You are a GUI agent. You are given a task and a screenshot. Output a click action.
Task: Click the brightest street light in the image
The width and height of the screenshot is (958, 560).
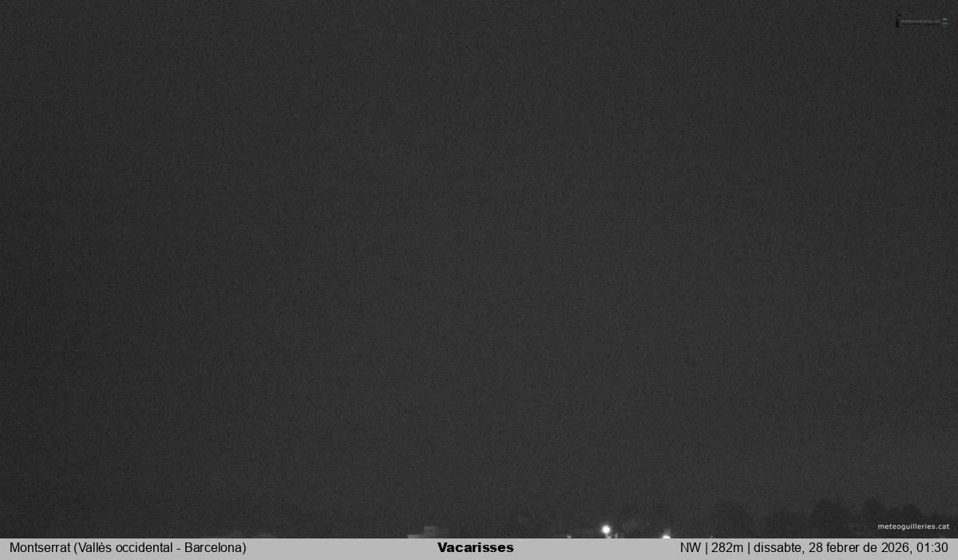pos(606,529)
